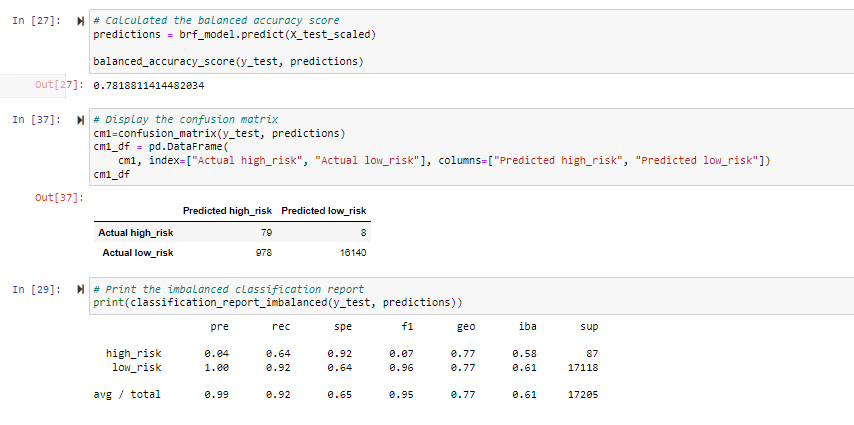Image resolution: width=854 pixels, height=425 pixels.
Task: Select the Actual high_risk row label
Action: tap(136, 233)
